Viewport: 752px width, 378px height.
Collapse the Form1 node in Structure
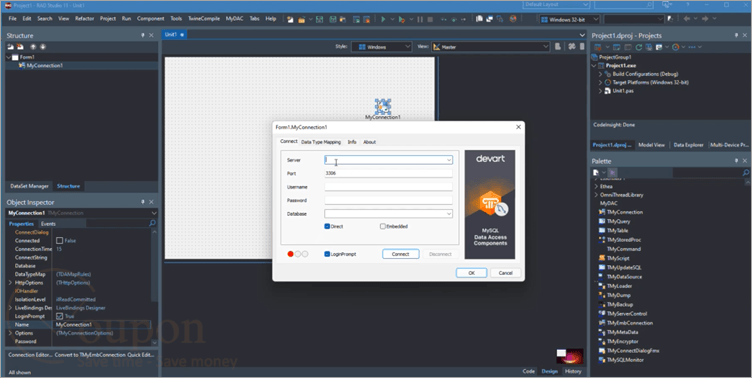point(9,57)
